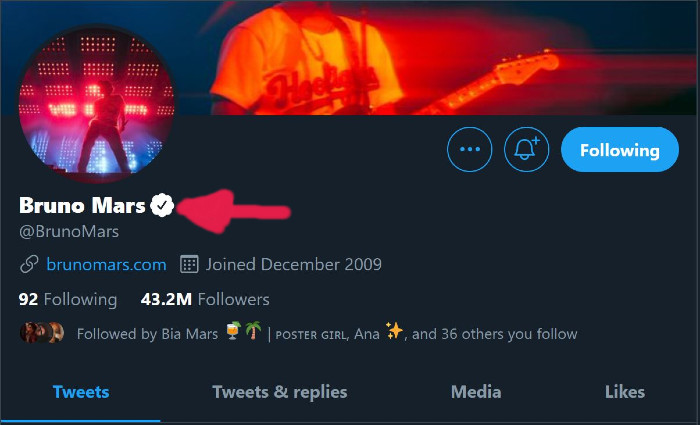Open the more options ellipsis button
The height and width of the screenshot is (425, 700).
point(471,151)
